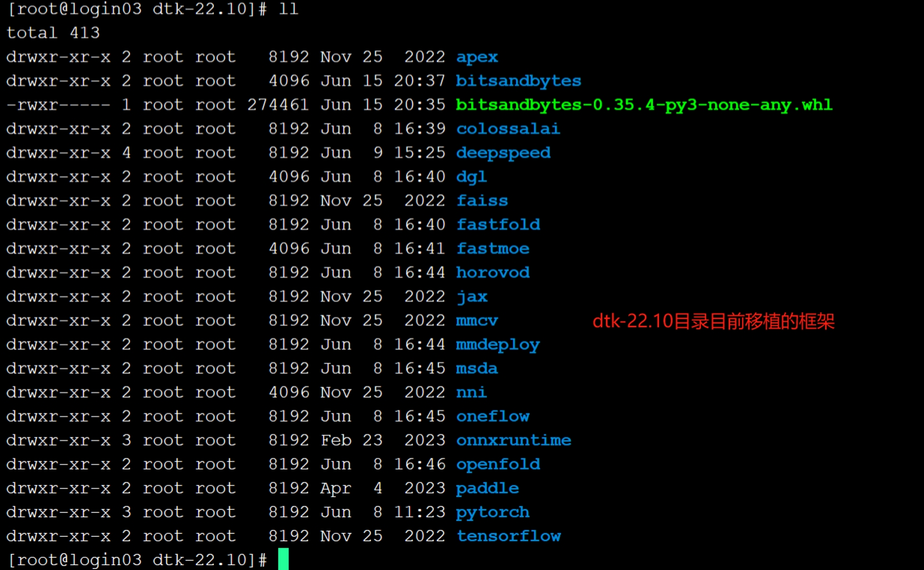Click the timestamp 20:37 in bitsandbytes row
The width and height of the screenshot is (924, 570).
[420, 81]
